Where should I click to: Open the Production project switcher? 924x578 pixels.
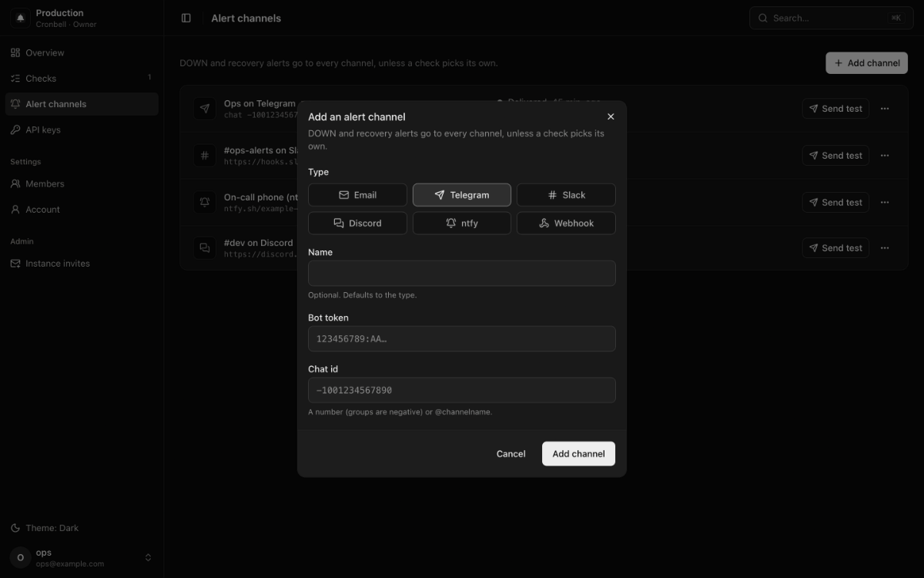click(82, 18)
